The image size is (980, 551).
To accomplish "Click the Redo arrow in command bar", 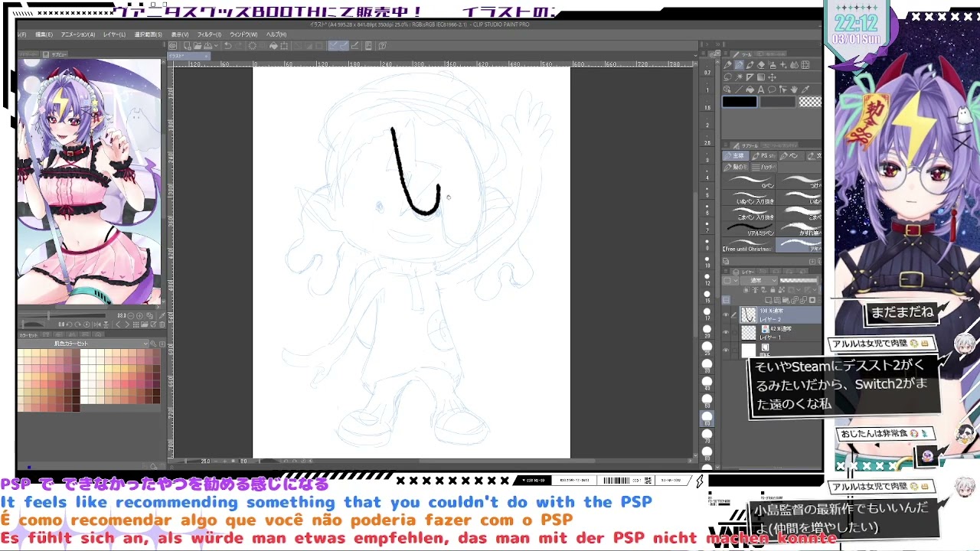I will click(x=239, y=46).
